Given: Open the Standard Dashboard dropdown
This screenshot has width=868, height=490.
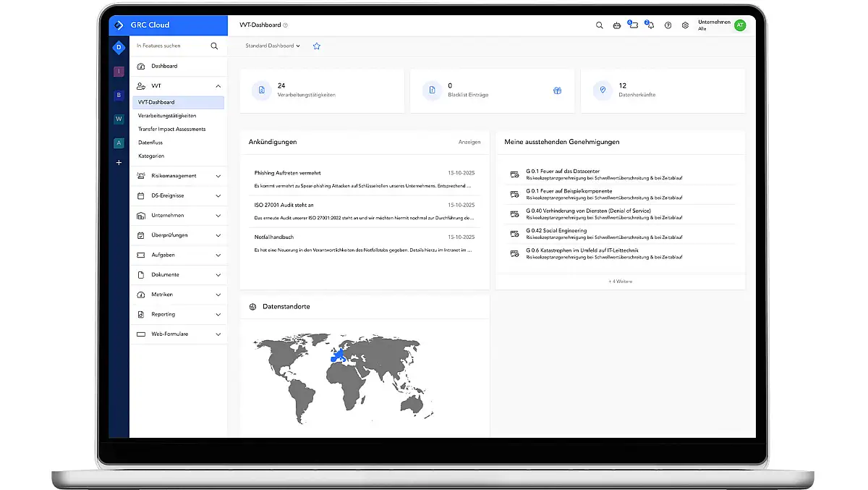Looking at the screenshot, I should [x=273, y=46].
